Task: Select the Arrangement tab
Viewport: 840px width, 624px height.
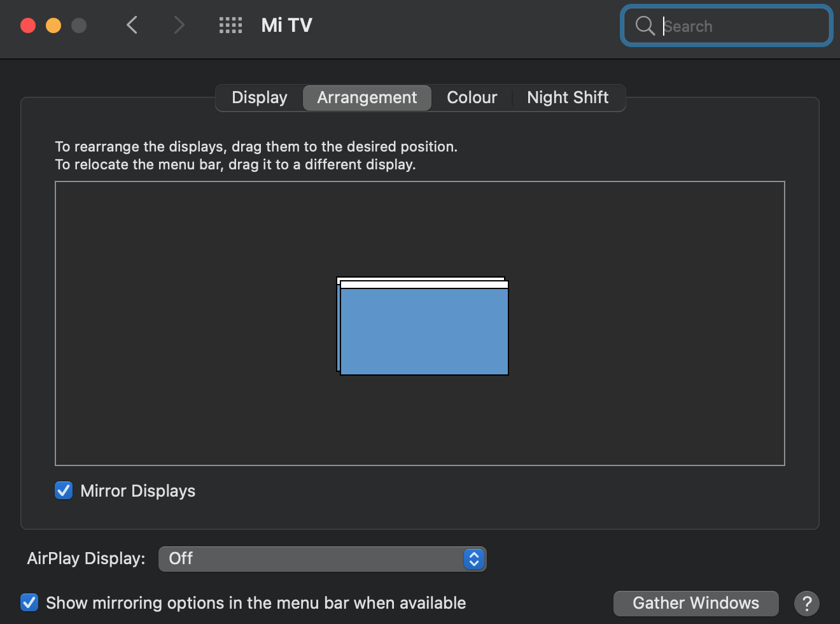Action: pyautogui.click(x=367, y=97)
